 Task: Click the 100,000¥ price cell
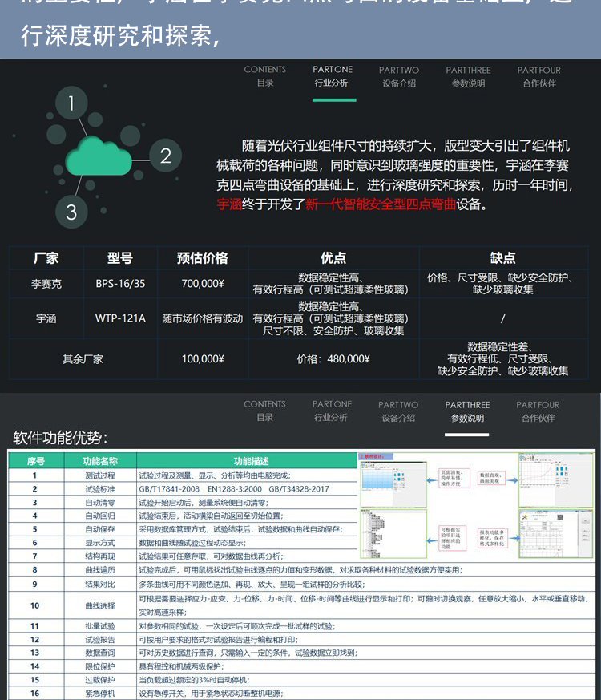point(202,359)
